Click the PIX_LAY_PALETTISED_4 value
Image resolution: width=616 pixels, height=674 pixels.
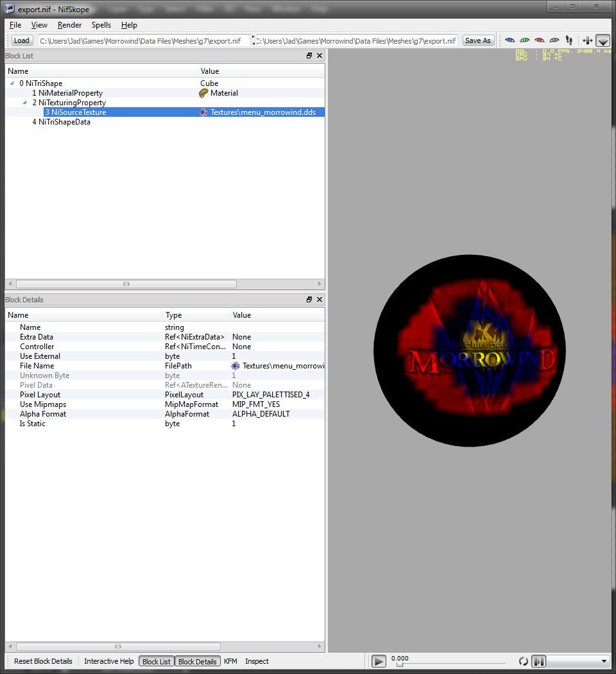271,395
